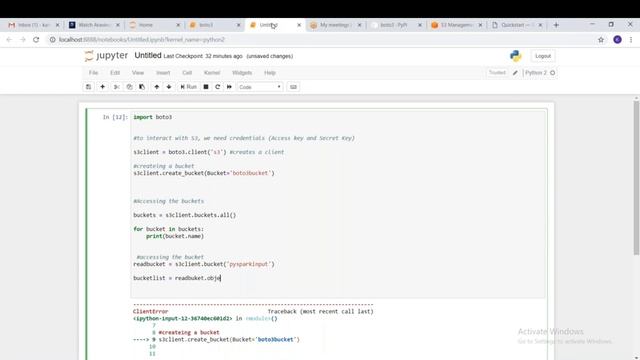Open the Help menu

pos(270,73)
